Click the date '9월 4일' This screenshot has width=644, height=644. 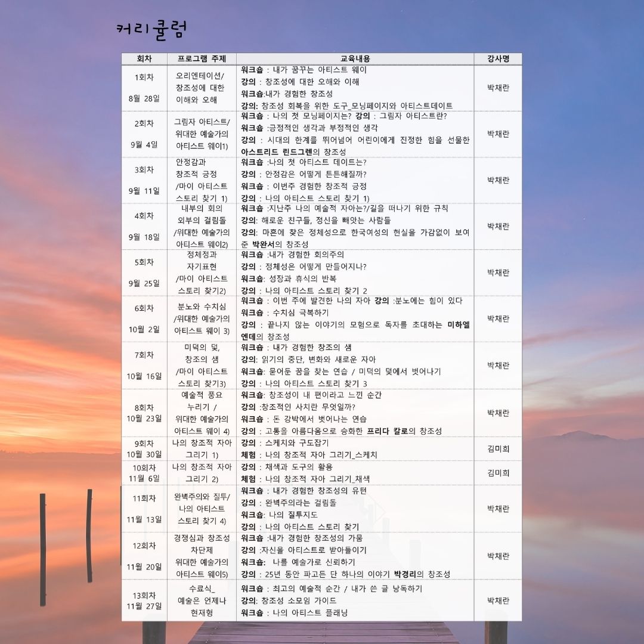click(x=144, y=144)
